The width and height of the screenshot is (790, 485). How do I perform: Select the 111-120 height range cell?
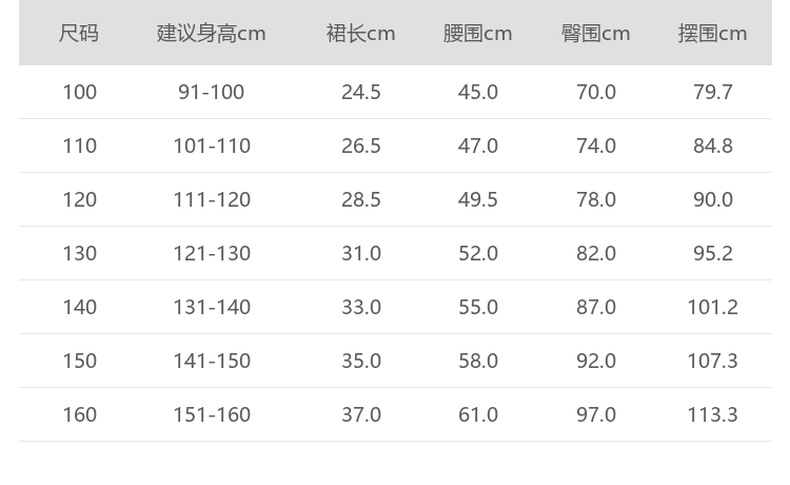coord(211,200)
